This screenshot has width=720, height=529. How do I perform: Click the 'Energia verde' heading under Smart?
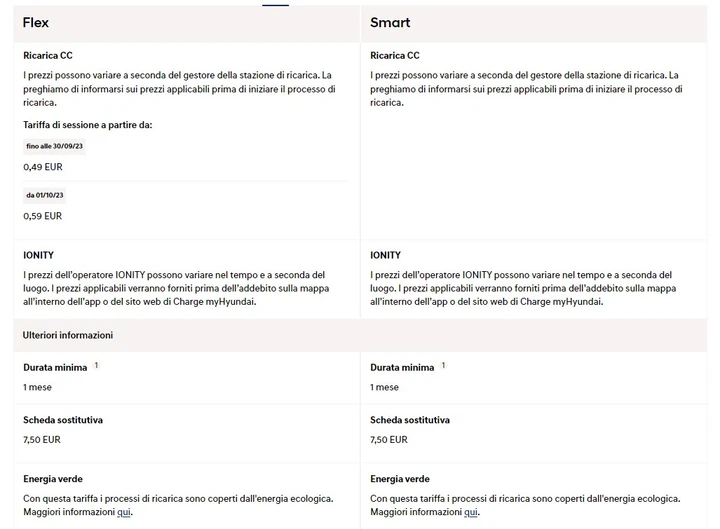pyautogui.click(x=400, y=479)
